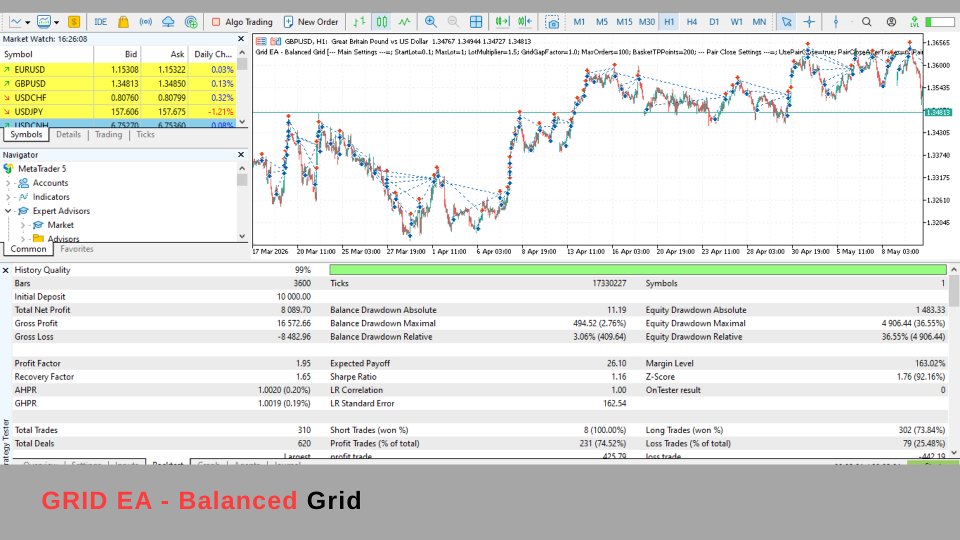Select USDJPY row in Market Watch
Viewport: 960px width, 540px height.
pyautogui.click(x=118, y=112)
